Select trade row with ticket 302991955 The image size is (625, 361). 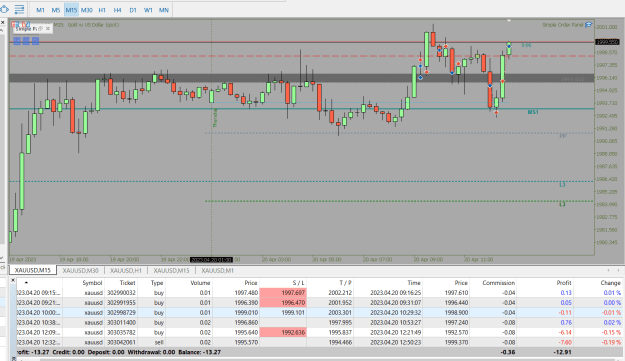tap(319, 302)
